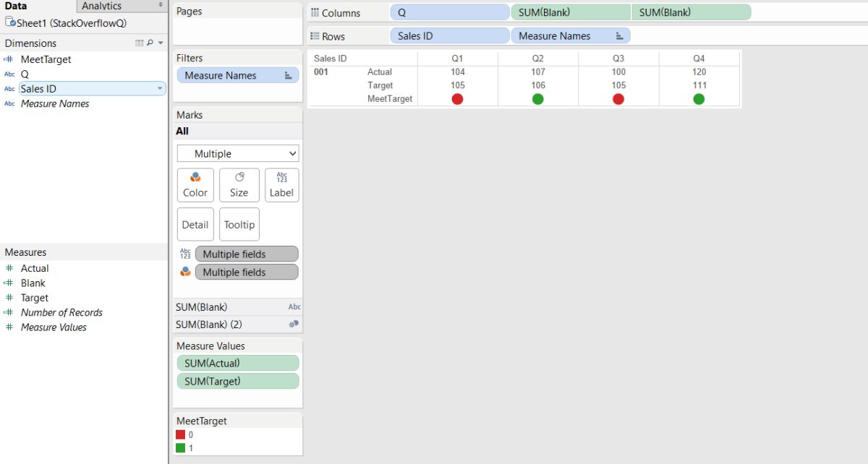Click the sort icon on Measure Names filter

point(288,75)
